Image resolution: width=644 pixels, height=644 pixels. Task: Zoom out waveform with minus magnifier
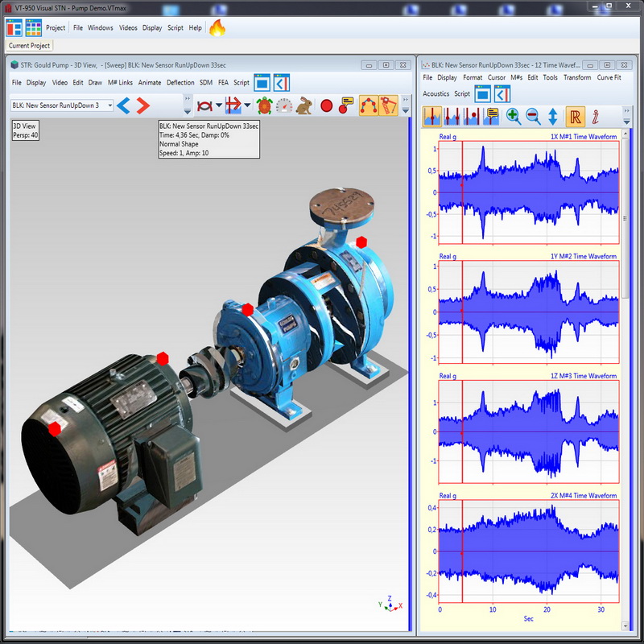coord(533,116)
